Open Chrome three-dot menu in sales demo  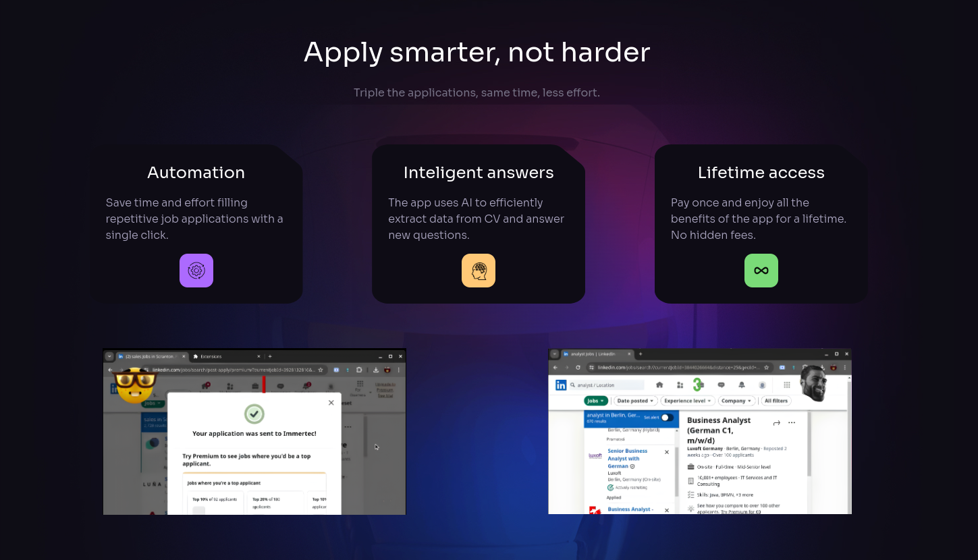click(x=398, y=370)
